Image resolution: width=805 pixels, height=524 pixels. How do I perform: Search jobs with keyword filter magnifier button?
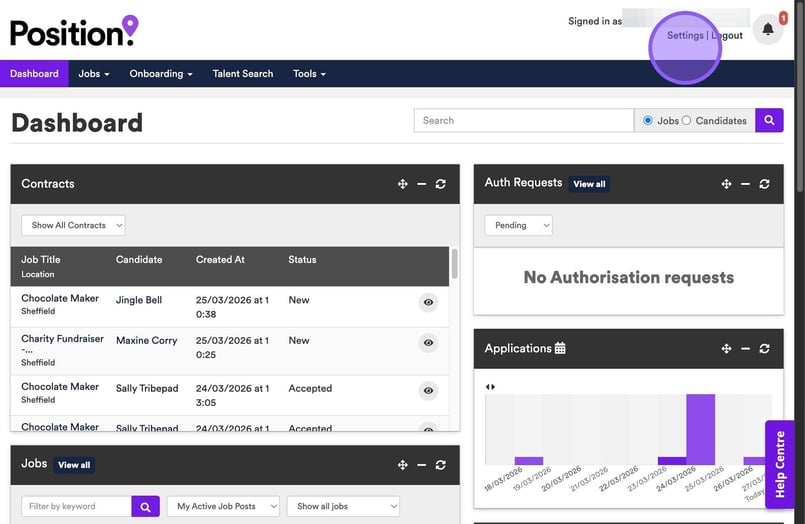pyautogui.click(x=145, y=507)
